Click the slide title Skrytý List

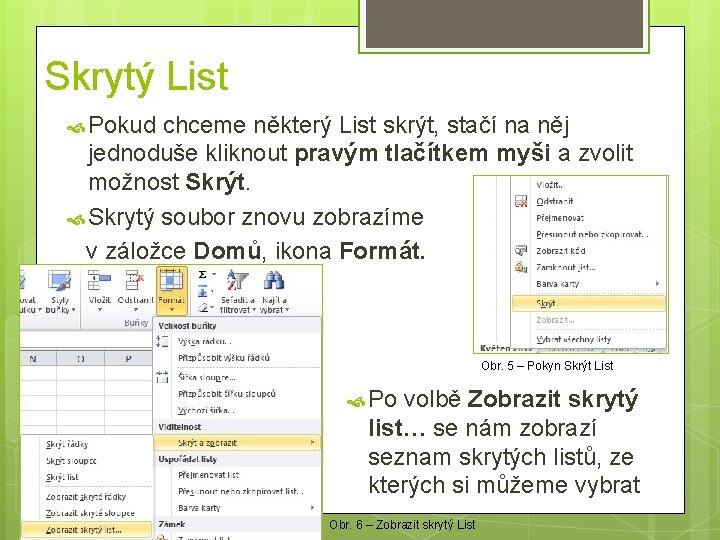tap(137, 76)
